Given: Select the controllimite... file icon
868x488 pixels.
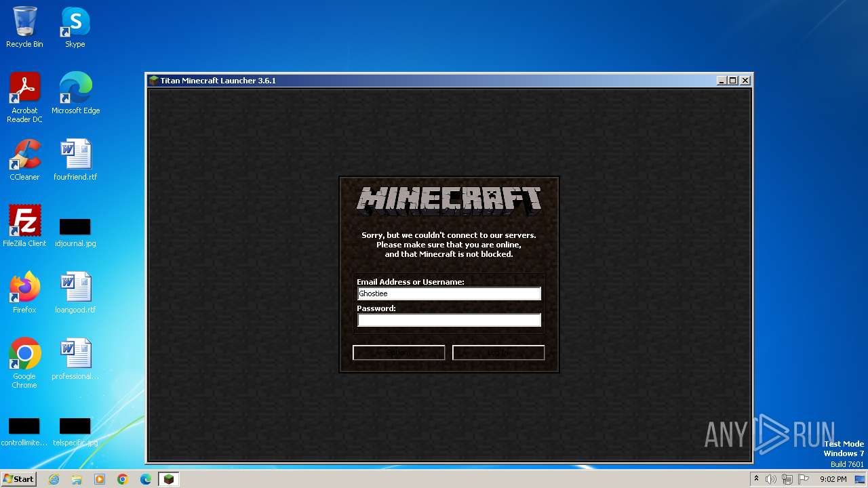Looking at the screenshot, I should coord(24,432).
